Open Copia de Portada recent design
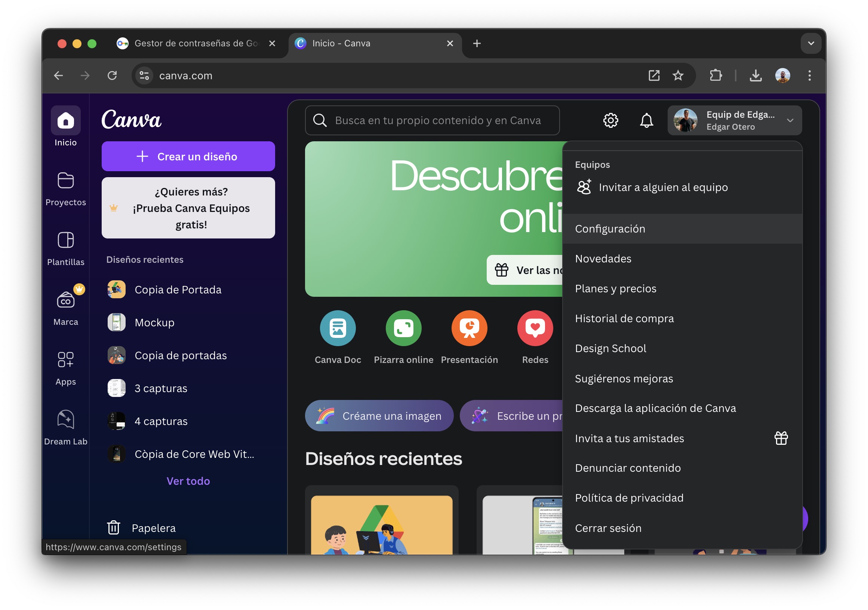 pos(188,290)
